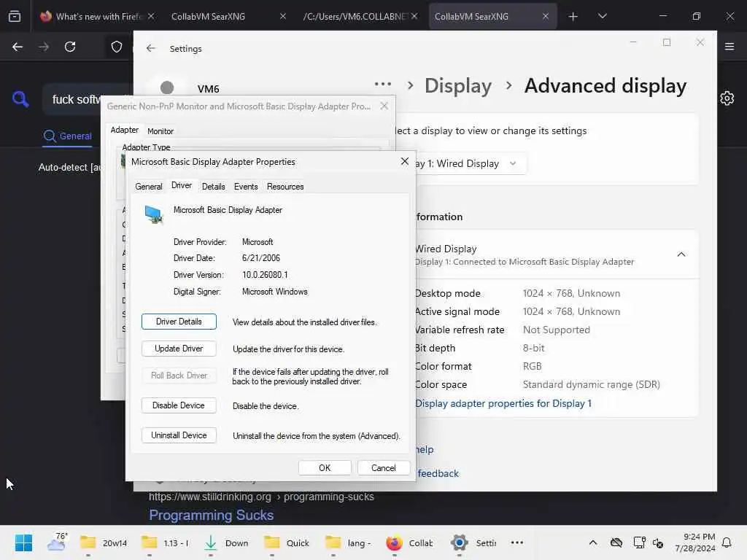The image size is (747, 560).
Task: Switch to the General tab in adapter properties
Action: (149, 187)
